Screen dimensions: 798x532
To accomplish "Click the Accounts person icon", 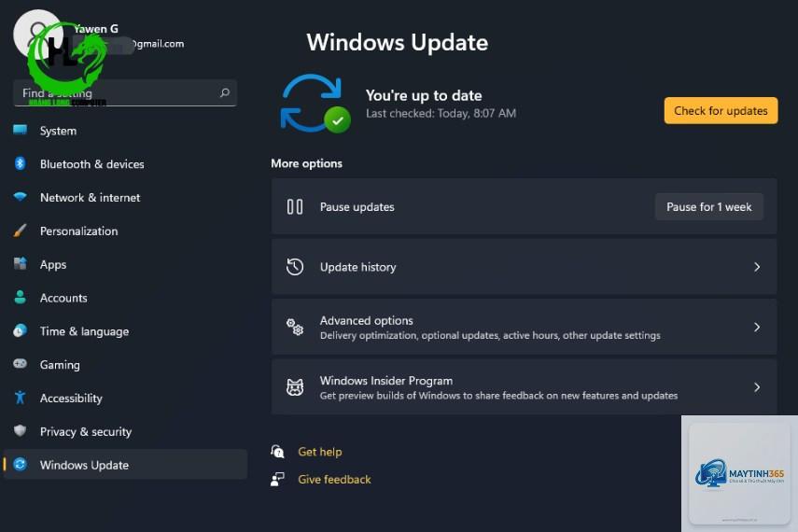I will [20, 298].
